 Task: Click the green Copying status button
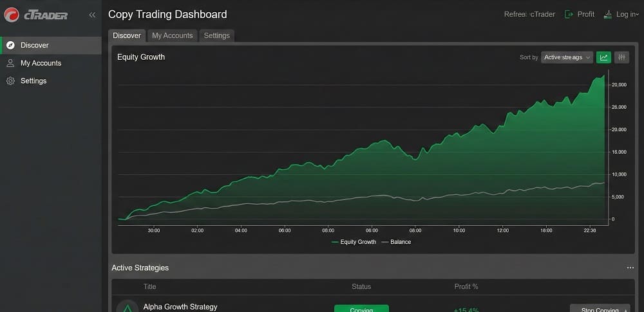[361, 309]
